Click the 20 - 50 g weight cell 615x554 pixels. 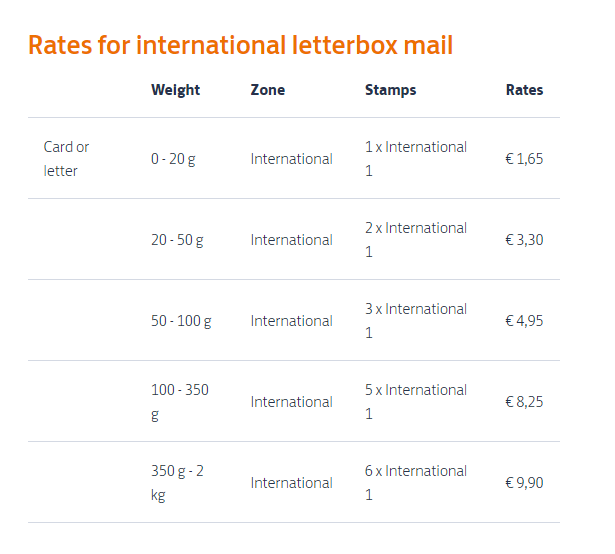click(x=177, y=240)
